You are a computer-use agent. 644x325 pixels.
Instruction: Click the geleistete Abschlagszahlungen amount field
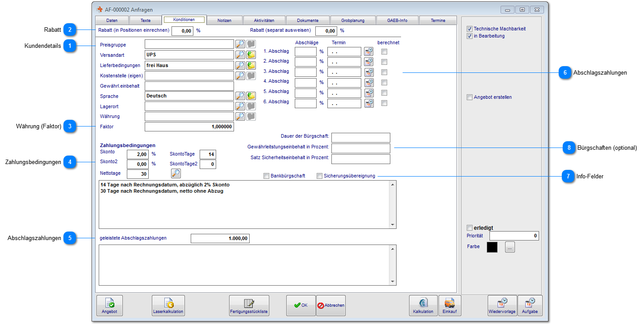pyautogui.click(x=220, y=238)
